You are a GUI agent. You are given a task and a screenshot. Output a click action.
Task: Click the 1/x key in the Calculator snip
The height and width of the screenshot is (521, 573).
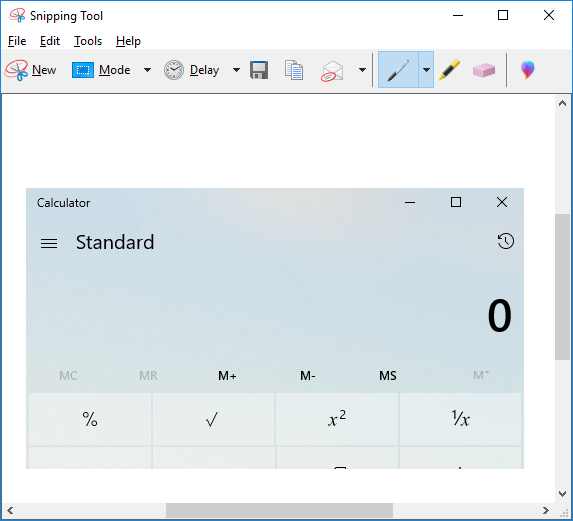coord(460,419)
